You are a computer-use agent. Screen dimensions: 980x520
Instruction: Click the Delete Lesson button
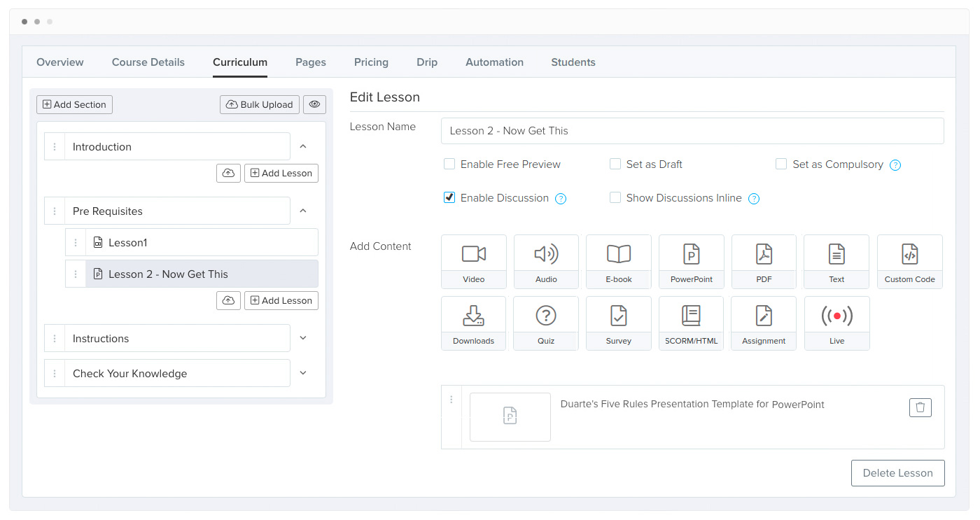[897, 473]
